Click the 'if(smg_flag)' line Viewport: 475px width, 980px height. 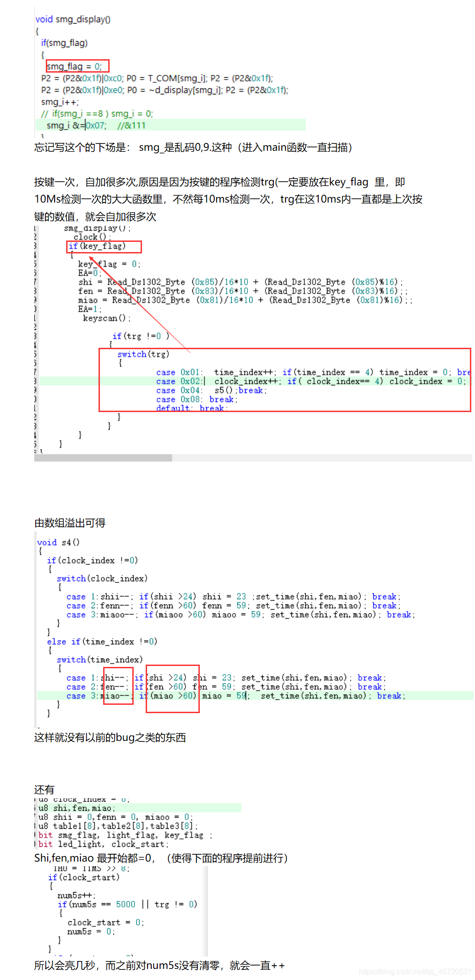pos(64,43)
